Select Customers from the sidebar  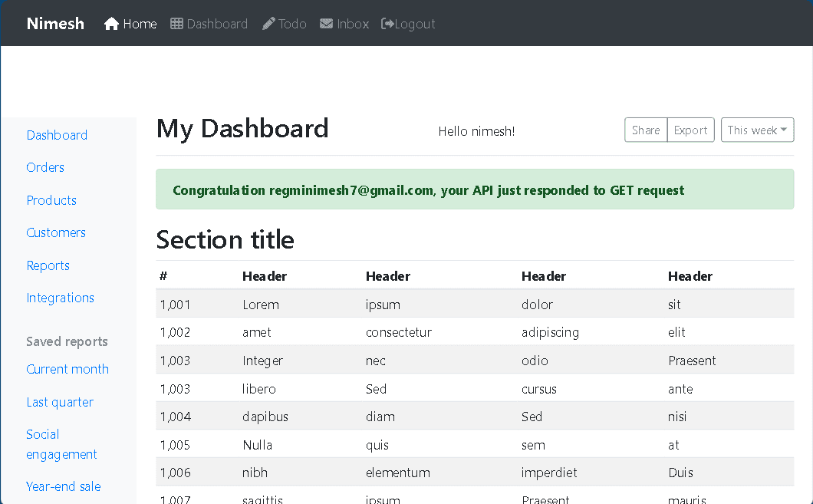point(56,232)
